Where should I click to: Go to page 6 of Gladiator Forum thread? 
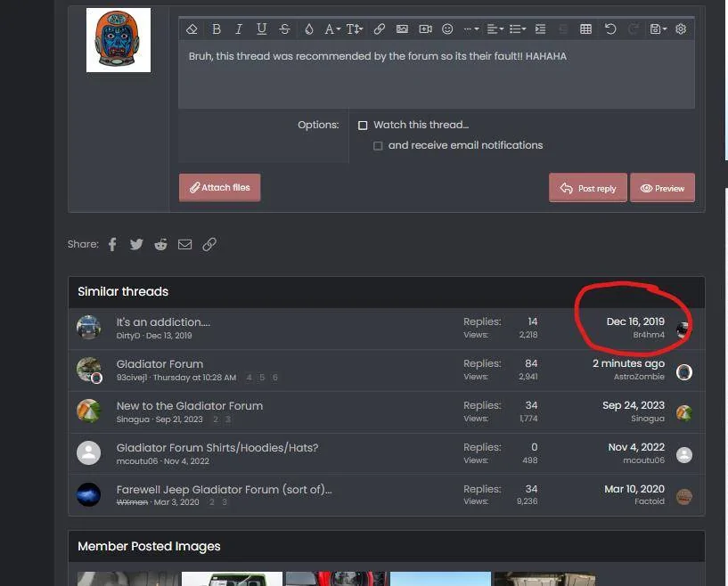274,378
